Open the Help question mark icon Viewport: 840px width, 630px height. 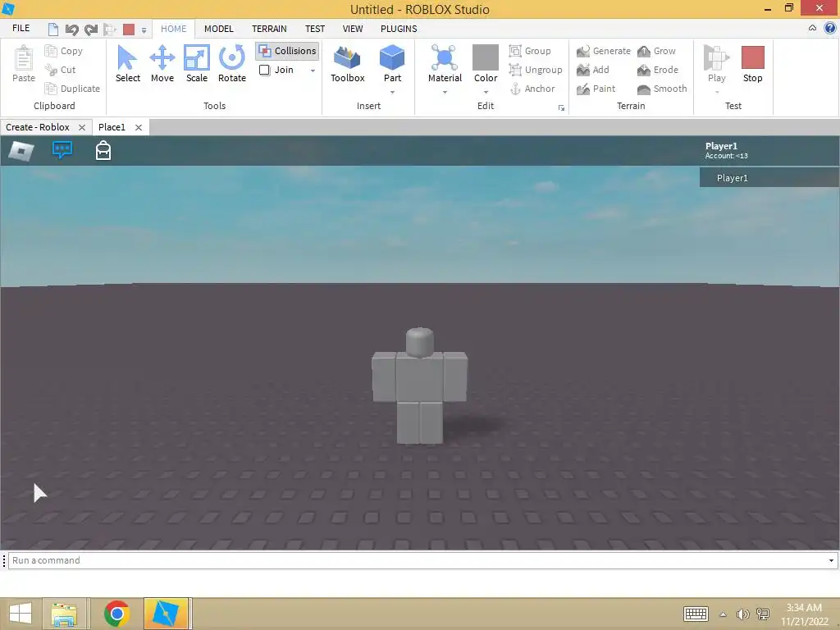pos(830,28)
